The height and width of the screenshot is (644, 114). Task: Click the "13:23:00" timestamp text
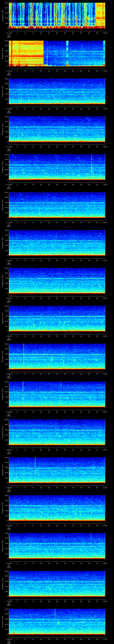[x=9, y=374]
